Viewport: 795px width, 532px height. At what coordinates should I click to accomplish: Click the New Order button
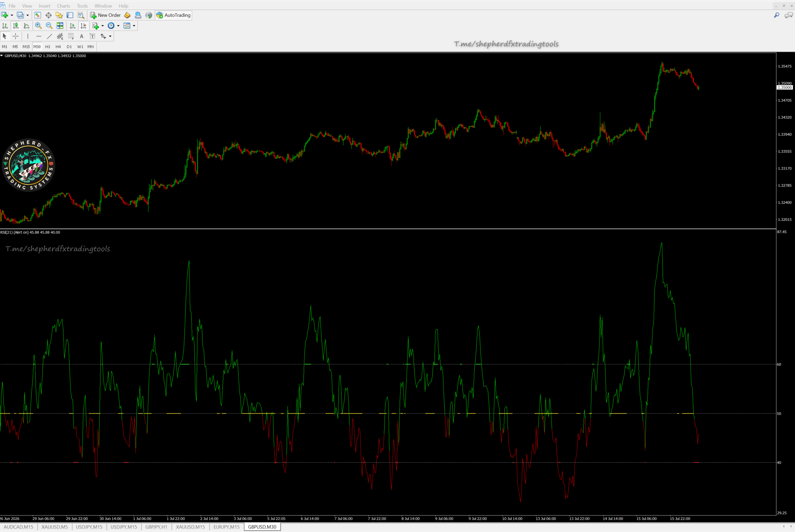[x=105, y=15]
